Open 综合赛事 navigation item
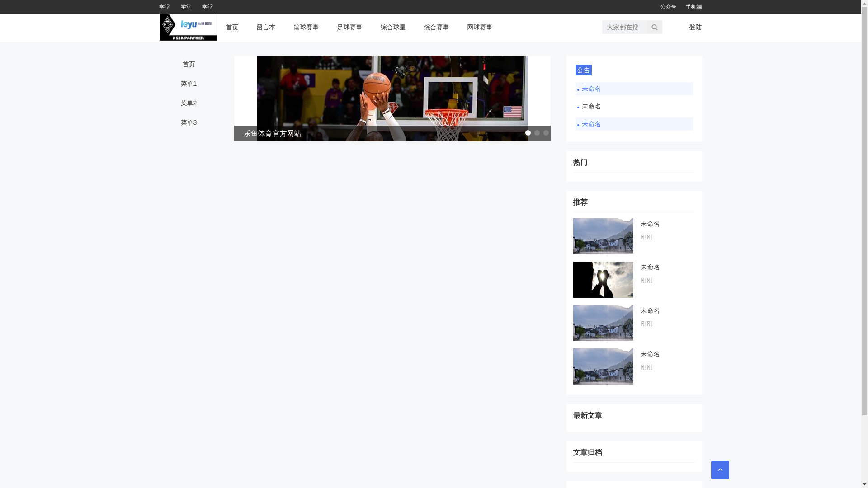 point(436,27)
